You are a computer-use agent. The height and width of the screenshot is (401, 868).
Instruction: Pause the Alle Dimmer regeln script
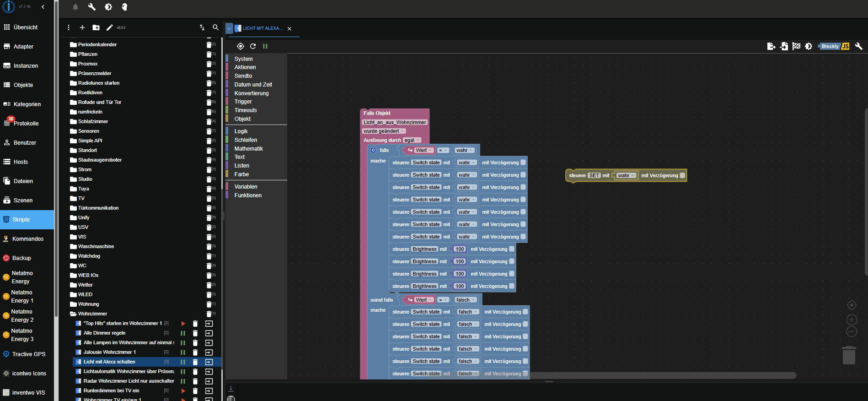[x=183, y=333]
